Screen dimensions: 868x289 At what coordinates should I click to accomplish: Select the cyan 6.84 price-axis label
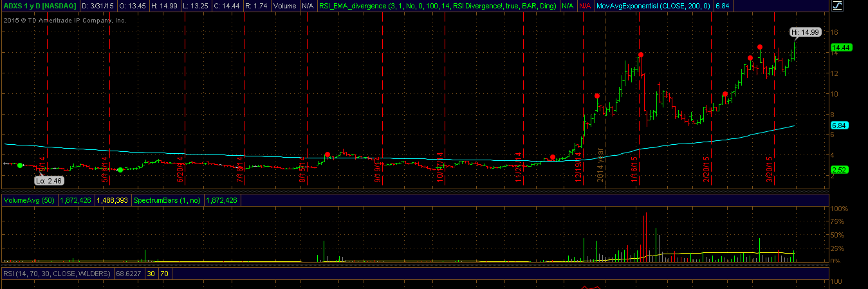pos(838,126)
